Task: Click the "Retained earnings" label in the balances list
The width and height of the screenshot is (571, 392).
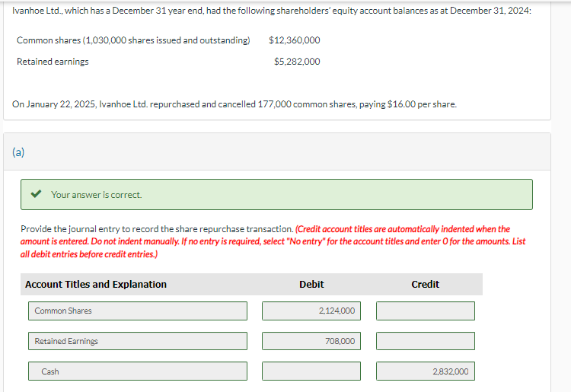Action: (53, 62)
